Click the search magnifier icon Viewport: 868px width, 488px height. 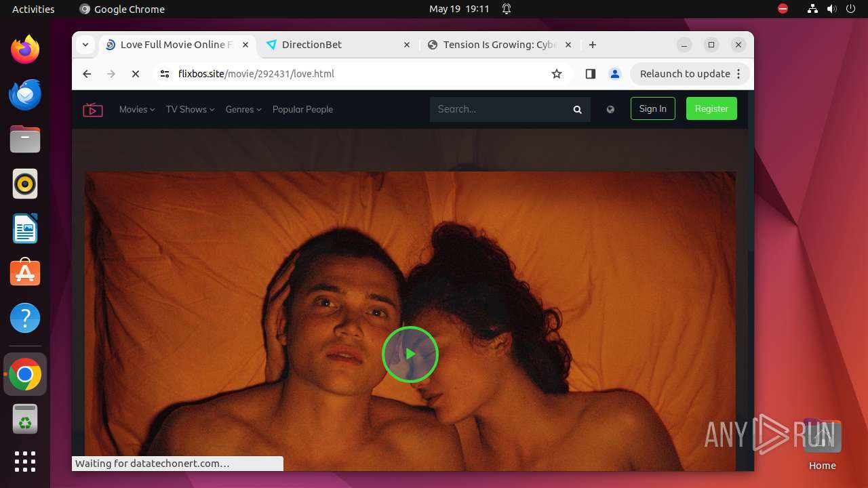(x=577, y=109)
